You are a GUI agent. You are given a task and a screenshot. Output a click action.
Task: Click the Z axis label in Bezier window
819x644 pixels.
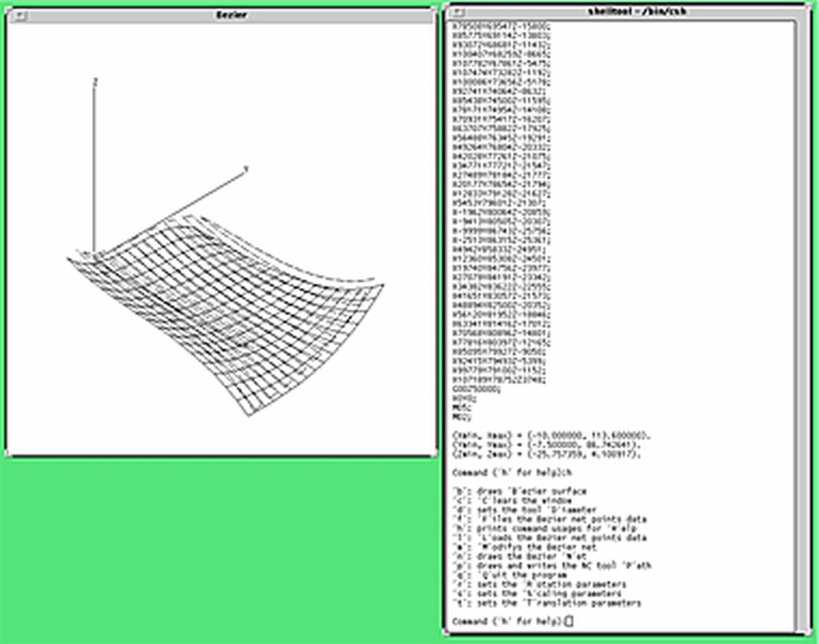click(96, 81)
